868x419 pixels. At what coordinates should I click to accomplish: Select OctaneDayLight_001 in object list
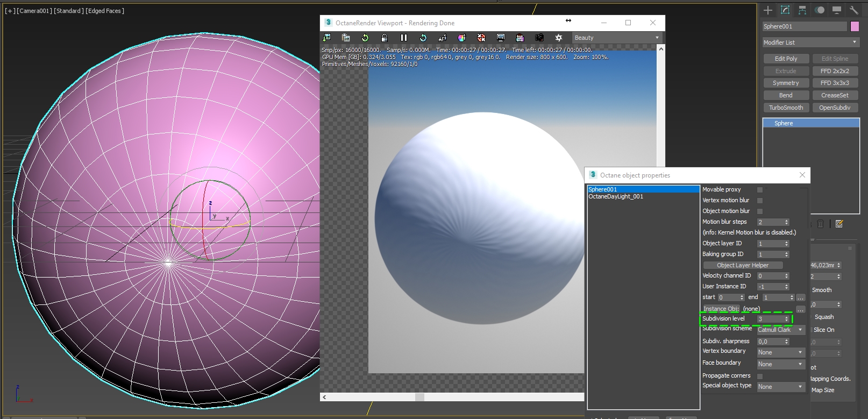tap(616, 197)
